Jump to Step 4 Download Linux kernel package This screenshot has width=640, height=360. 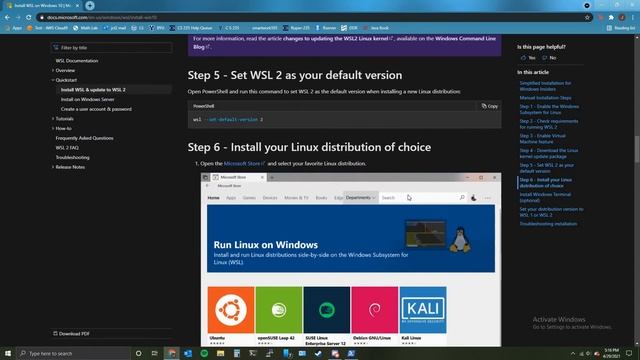[549, 153]
